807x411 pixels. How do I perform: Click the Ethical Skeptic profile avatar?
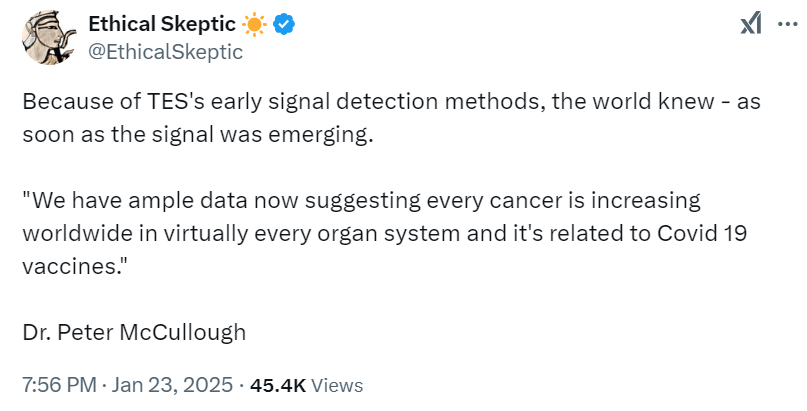click(x=49, y=40)
